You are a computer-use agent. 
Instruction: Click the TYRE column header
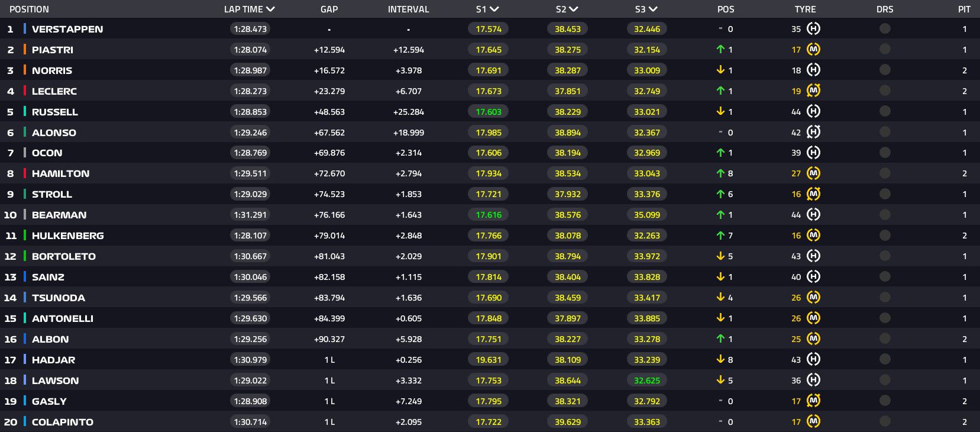[x=805, y=9]
